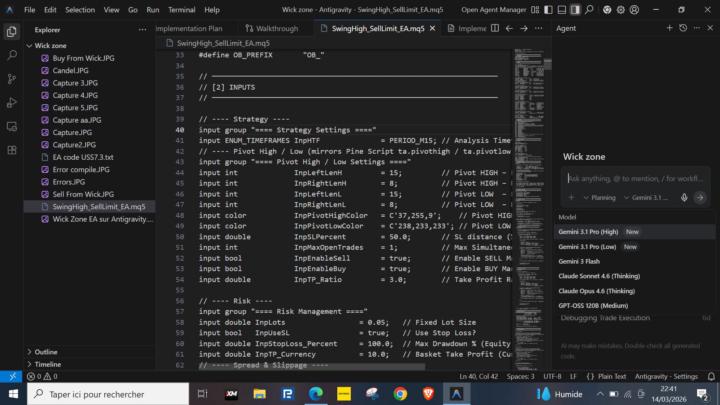720x405 pixels.
Task: Toggle bottom panel visibility
Action: pyautogui.click(x=562, y=10)
